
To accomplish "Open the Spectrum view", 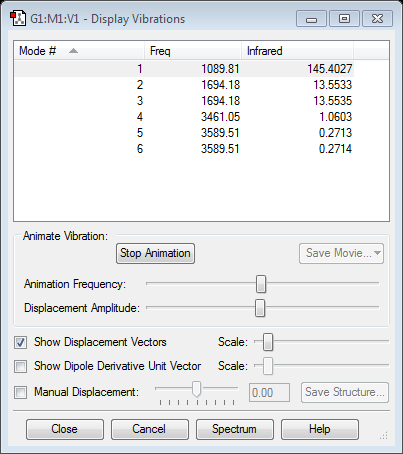I will click(235, 429).
